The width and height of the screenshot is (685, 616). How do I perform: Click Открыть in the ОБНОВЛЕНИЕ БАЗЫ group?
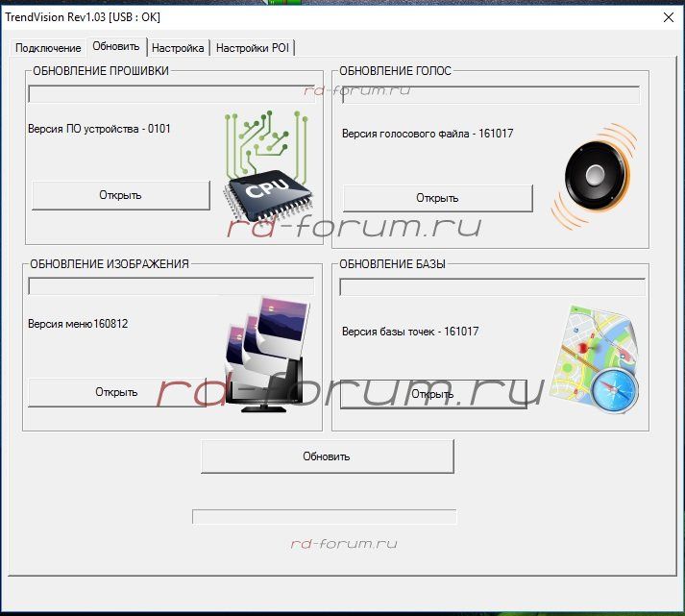433,394
